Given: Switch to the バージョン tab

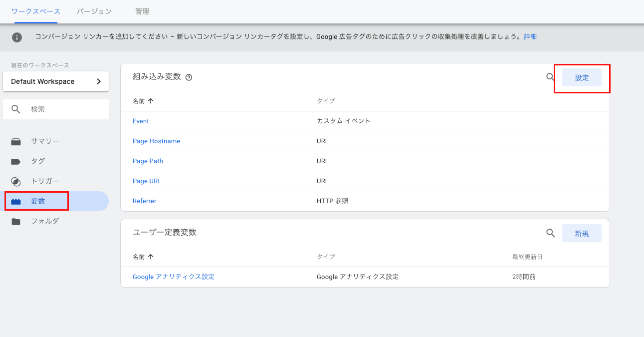Looking at the screenshot, I should tap(94, 11).
